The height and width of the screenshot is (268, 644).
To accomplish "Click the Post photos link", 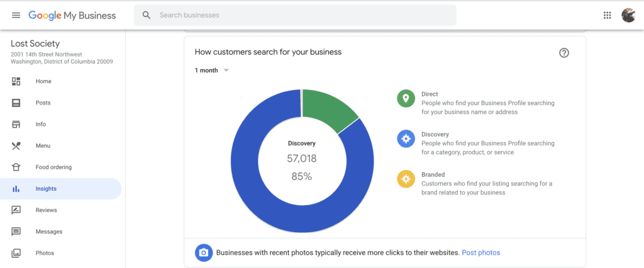I will [x=480, y=253].
